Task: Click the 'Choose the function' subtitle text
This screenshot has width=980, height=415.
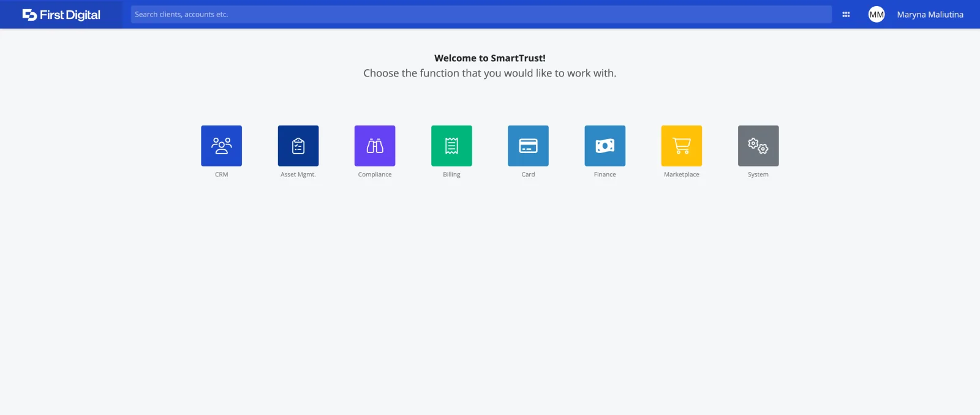Action: point(490,73)
